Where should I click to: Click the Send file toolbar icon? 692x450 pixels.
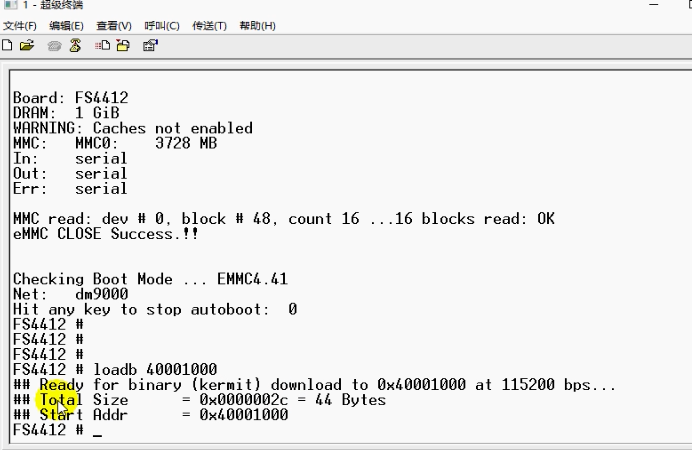[x=102, y=45]
